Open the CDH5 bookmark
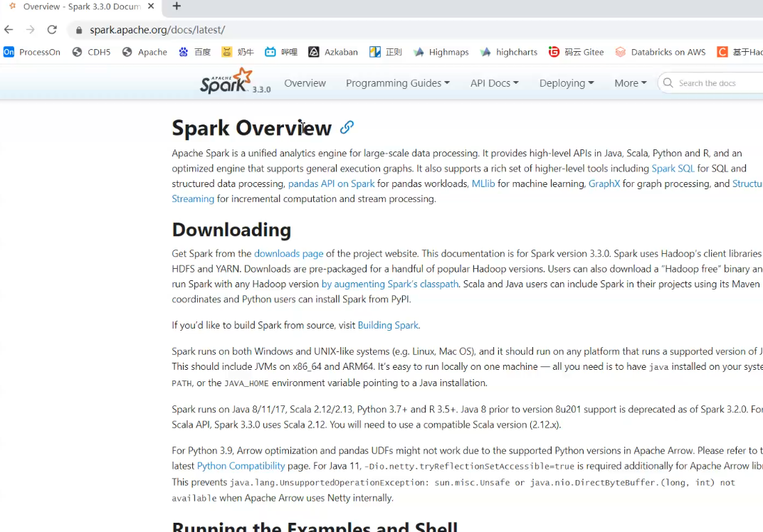The image size is (763, 532). [x=92, y=52]
